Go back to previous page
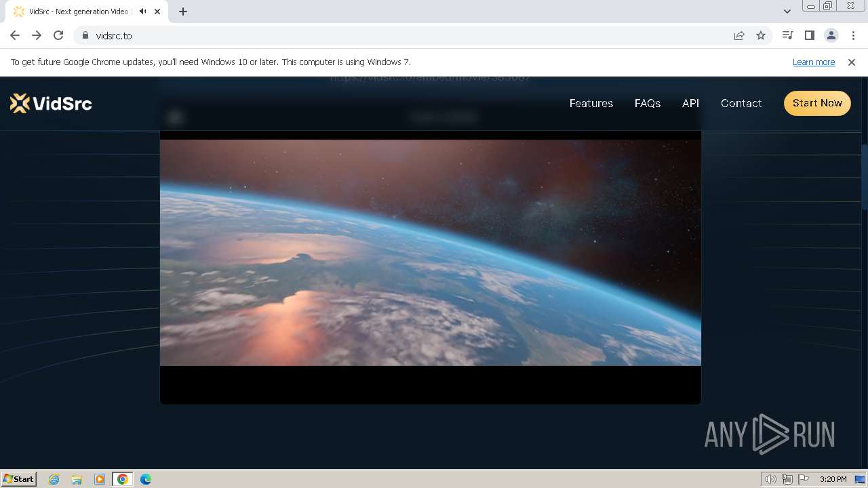 click(15, 35)
